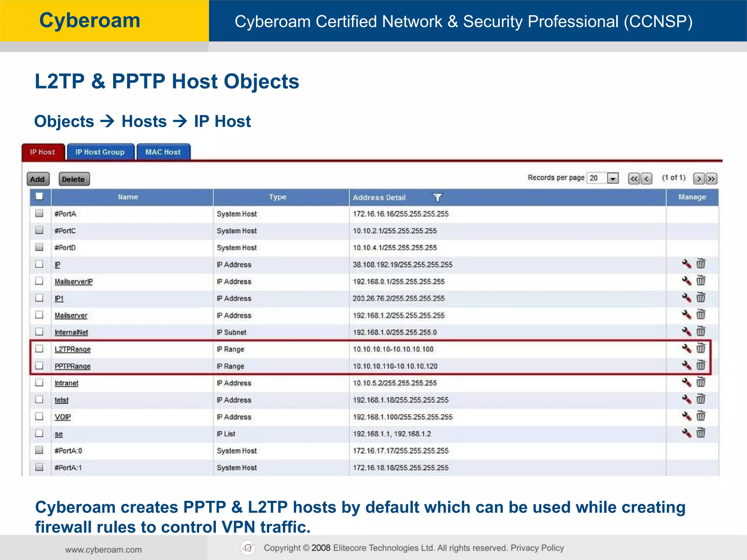The image size is (747, 560).
Task: Open the se host link
Action: [x=59, y=434]
